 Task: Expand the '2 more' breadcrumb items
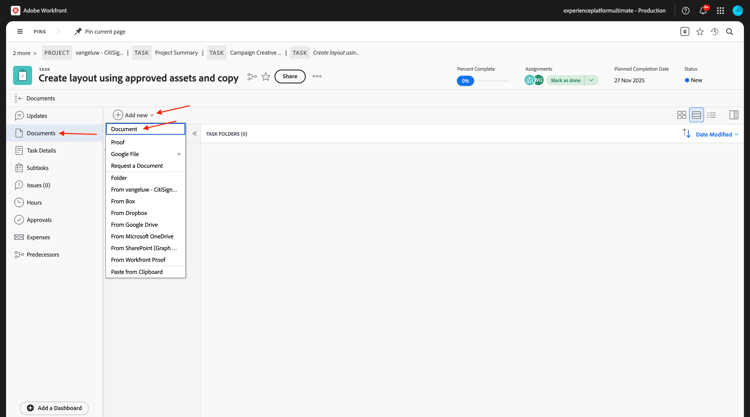point(24,53)
